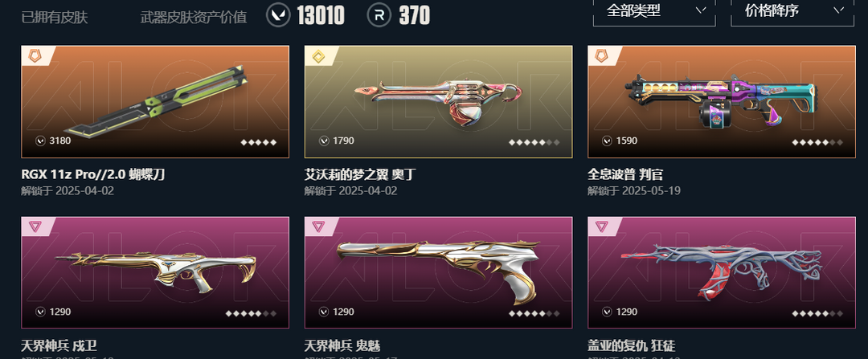Click the VP currency icon beside 13010
This screenshot has width=868, height=359.
click(278, 15)
